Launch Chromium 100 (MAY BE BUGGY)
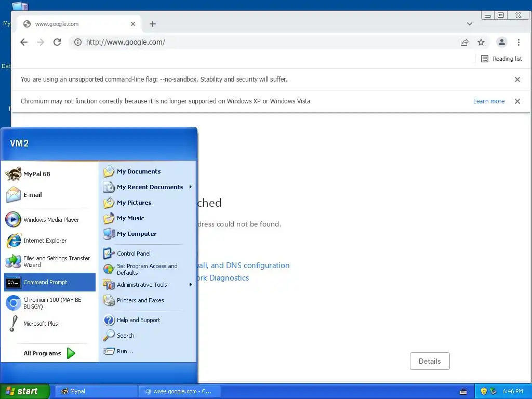The height and width of the screenshot is (399, 532). coord(49,303)
